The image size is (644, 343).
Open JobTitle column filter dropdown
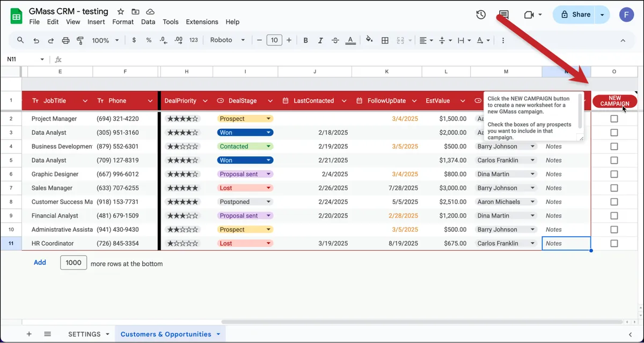pyautogui.click(x=85, y=101)
